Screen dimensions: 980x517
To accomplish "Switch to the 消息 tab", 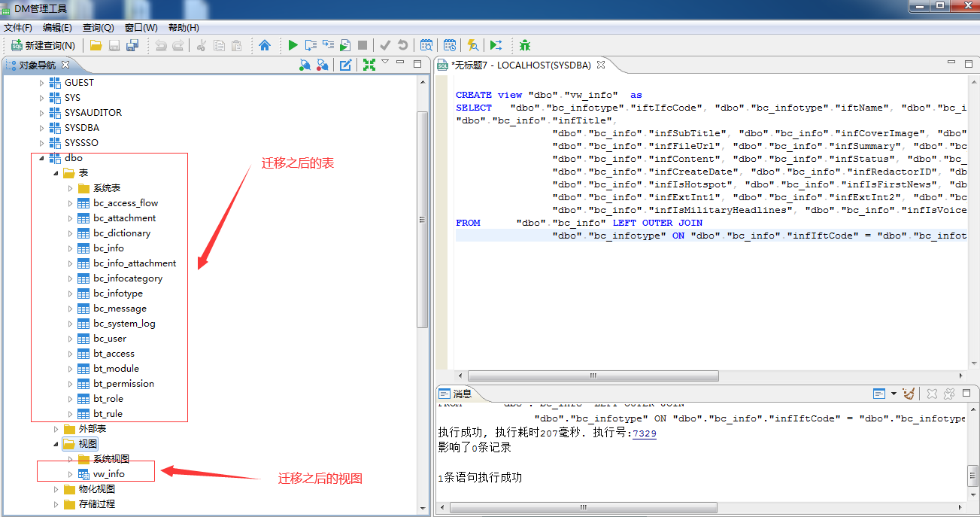I will tap(461, 393).
